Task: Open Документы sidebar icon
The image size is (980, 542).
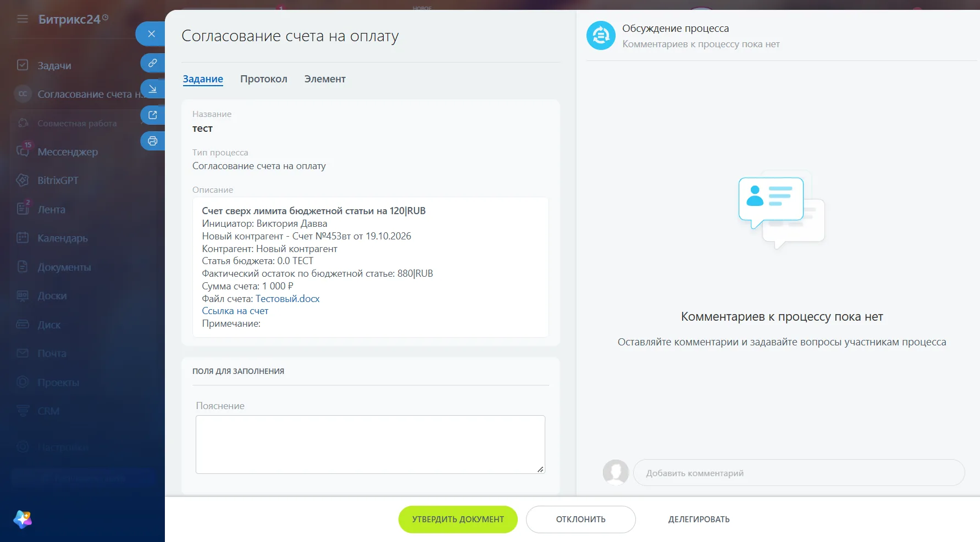Action: (23, 267)
